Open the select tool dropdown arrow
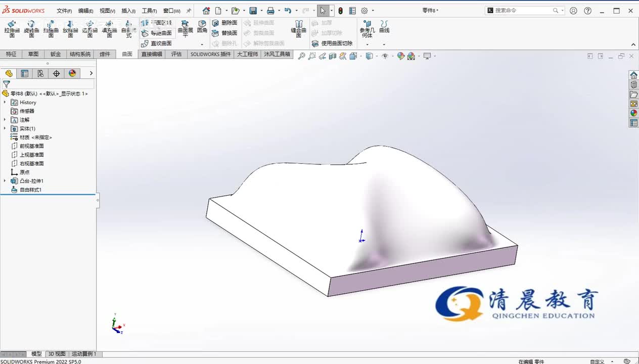Viewport: 639px width, 364px height. (x=332, y=11)
